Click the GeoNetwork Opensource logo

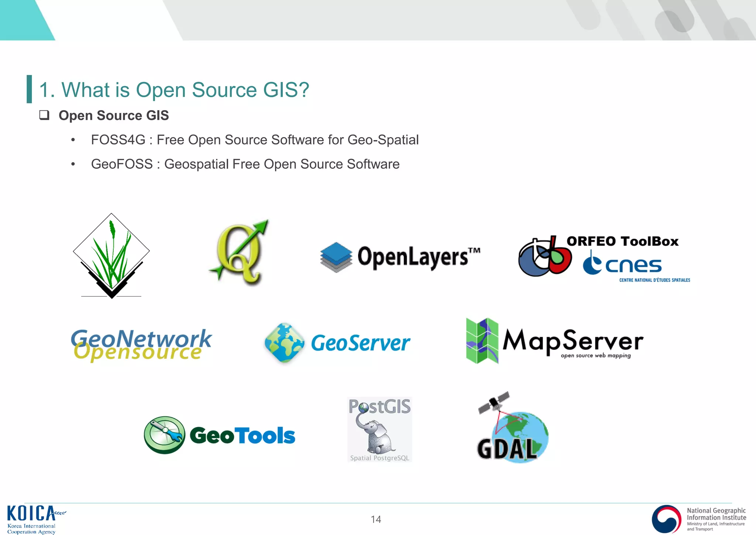(x=141, y=344)
